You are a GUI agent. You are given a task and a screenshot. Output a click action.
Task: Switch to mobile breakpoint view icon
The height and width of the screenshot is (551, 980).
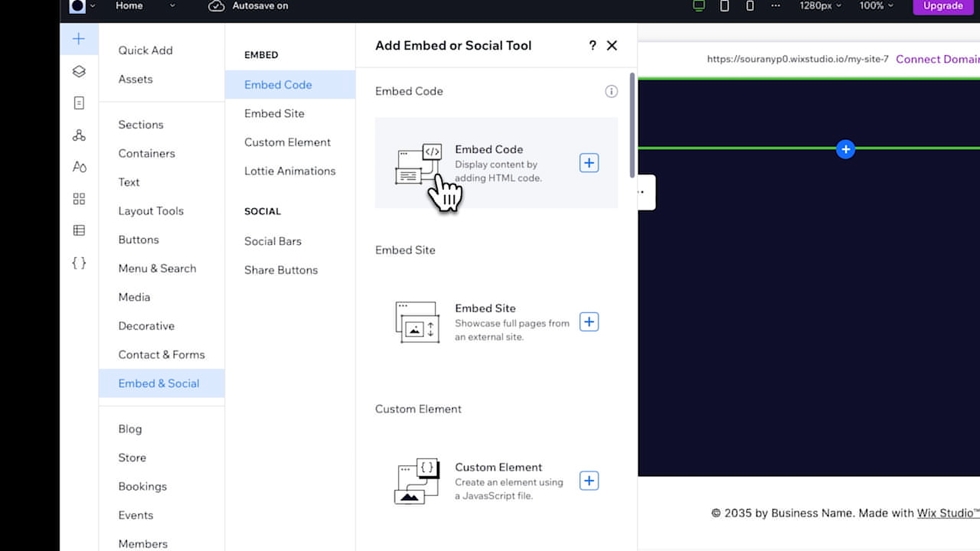[x=750, y=6]
